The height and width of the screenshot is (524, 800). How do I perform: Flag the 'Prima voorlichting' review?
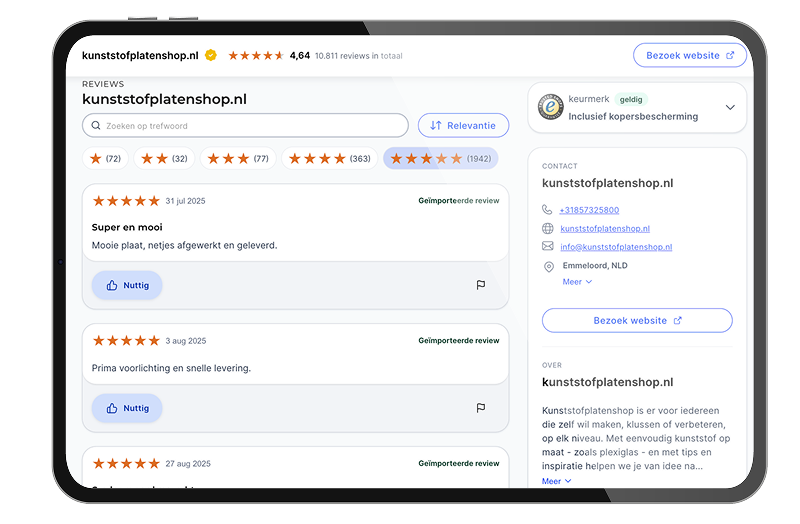481,408
